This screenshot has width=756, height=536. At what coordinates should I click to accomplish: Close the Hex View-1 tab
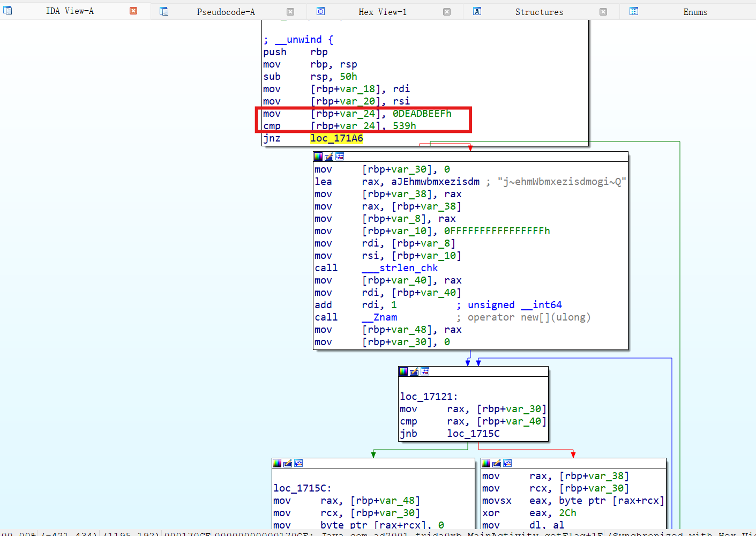pos(447,12)
